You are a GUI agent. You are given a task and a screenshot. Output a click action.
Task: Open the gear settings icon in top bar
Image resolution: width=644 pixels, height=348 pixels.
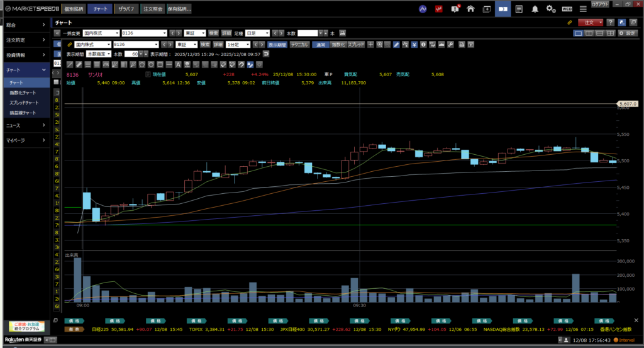pos(550,9)
